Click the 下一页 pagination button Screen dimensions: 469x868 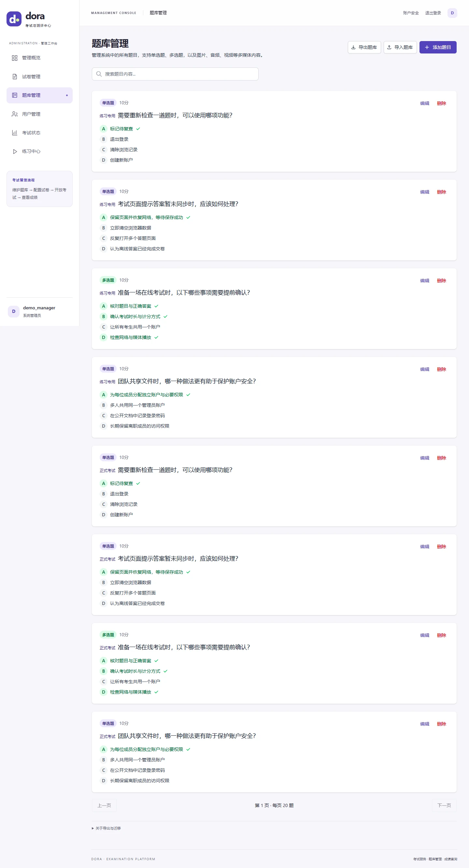coord(444,805)
